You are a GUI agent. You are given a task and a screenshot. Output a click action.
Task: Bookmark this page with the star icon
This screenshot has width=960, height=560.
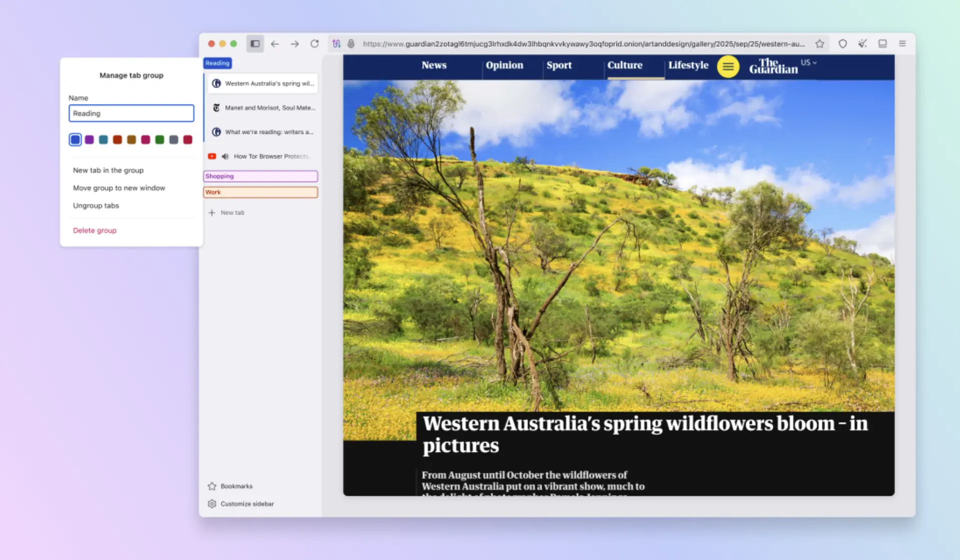(819, 44)
